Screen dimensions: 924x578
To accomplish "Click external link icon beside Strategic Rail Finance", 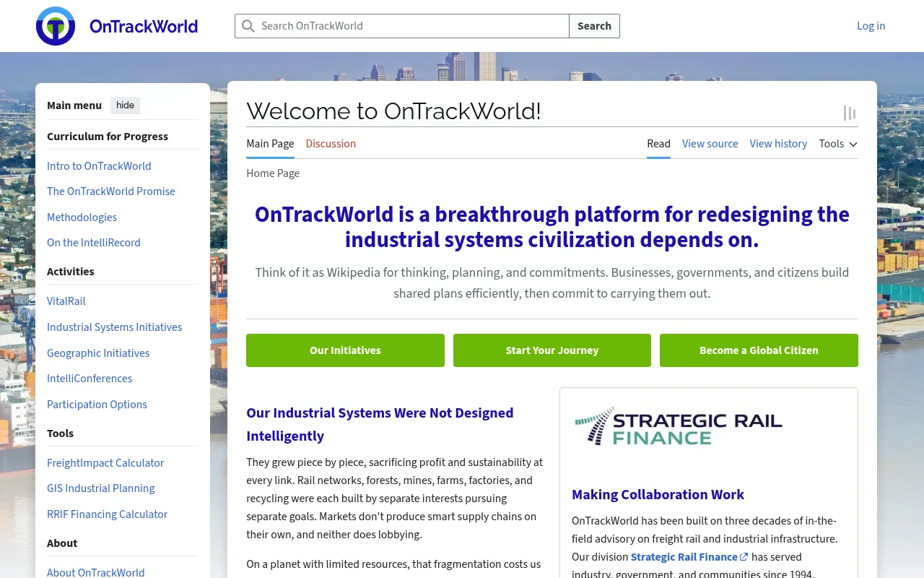I will (744, 557).
